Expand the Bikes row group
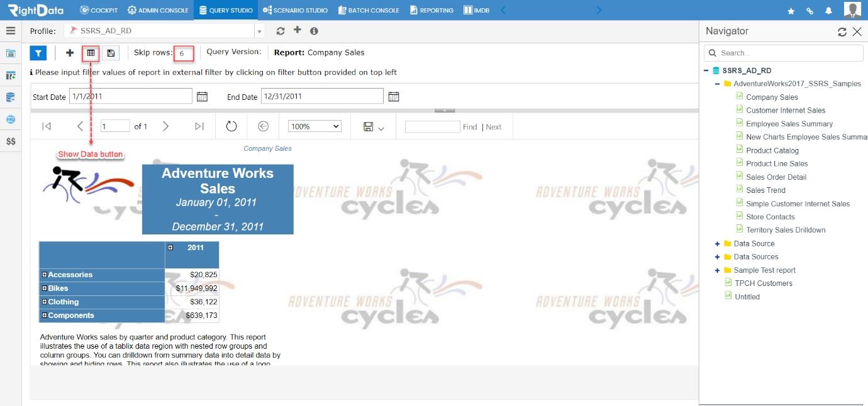868x406 pixels. [45, 288]
